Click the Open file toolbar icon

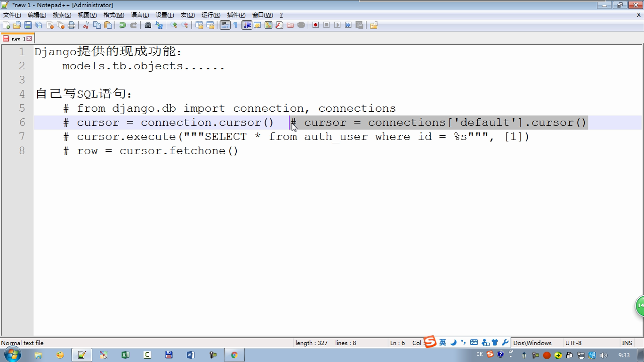(x=17, y=25)
